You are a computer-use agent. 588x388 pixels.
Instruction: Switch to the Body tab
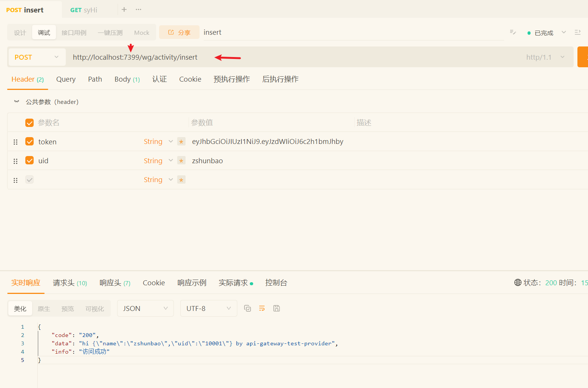click(127, 79)
